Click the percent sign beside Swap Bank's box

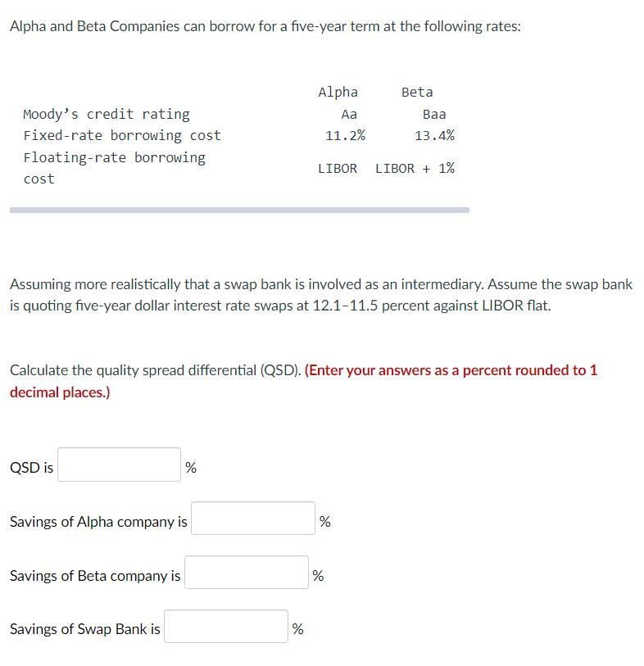(x=298, y=629)
